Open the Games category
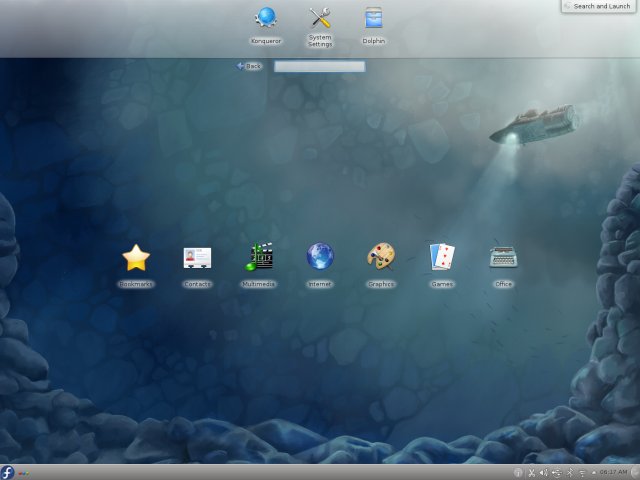The image size is (640, 480). [442, 258]
